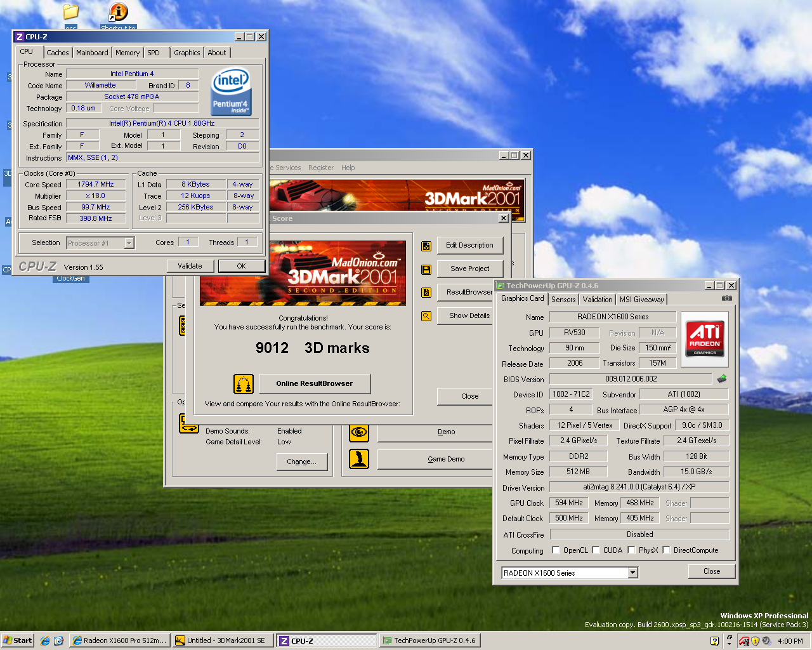Open the folder icon on the desktop
The height and width of the screenshot is (650, 812).
click(x=70, y=12)
